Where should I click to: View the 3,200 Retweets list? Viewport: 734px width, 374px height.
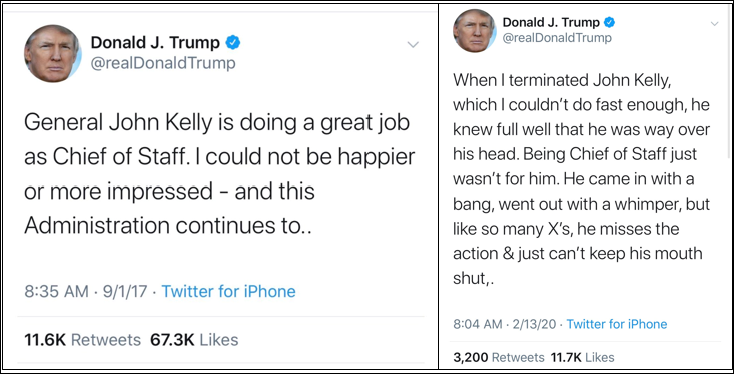pyautogui.click(x=499, y=358)
